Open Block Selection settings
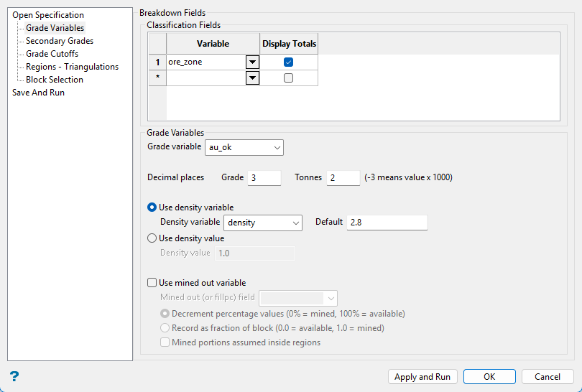 coord(55,80)
